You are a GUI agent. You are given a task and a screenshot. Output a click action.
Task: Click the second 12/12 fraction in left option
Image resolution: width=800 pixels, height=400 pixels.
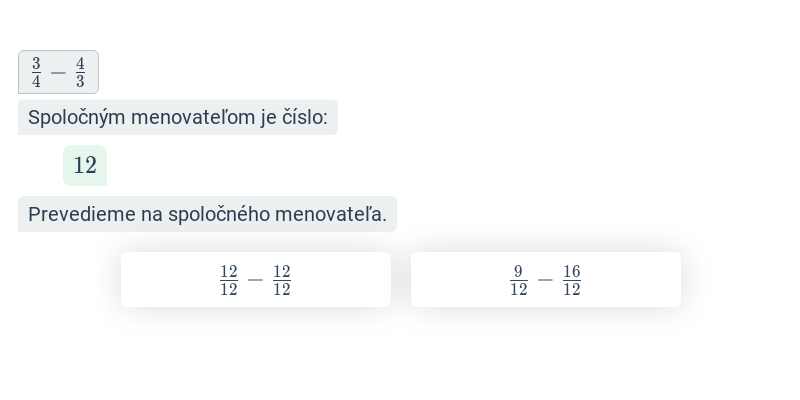282,280
